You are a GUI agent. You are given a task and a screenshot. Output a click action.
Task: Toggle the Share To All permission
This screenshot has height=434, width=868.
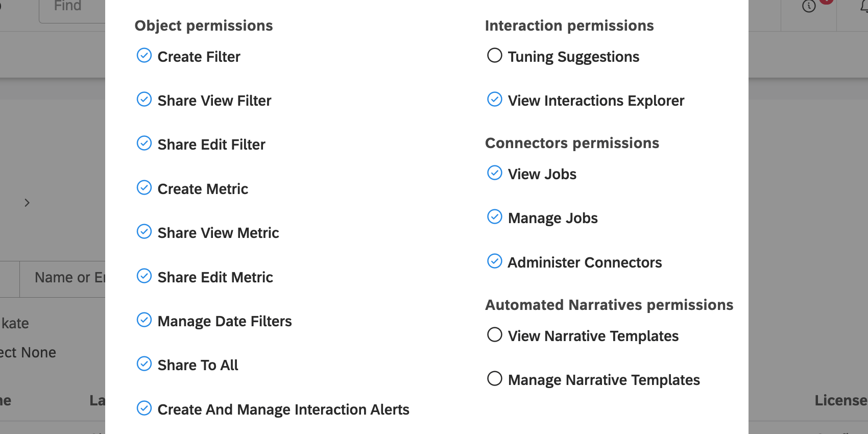(x=144, y=364)
